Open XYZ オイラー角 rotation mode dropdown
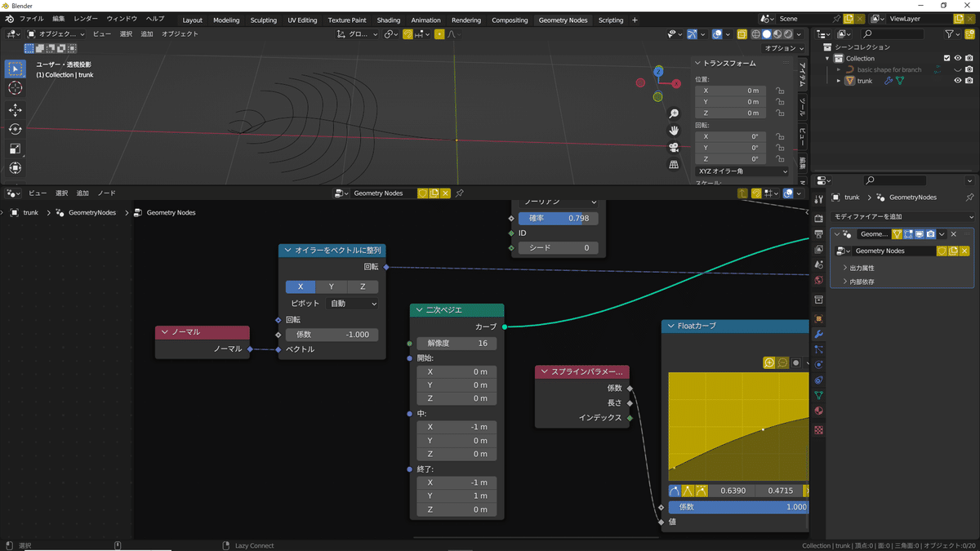 click(742, 171)
